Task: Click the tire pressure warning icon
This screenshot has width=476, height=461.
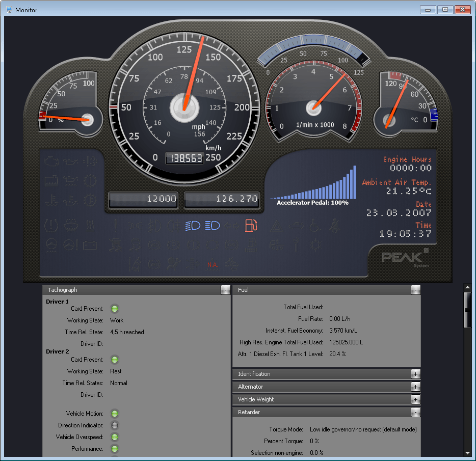Action: pyautogui.click(x=51, y=226)
